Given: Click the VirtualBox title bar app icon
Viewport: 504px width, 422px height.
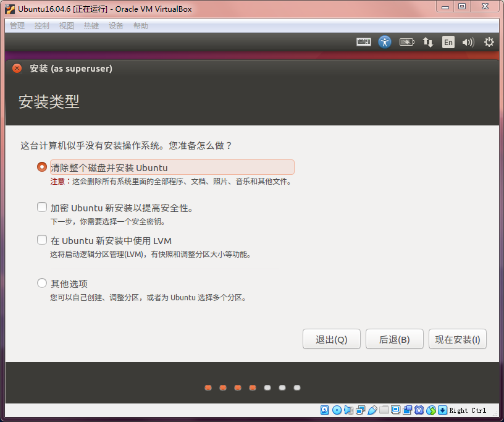Looking at the screenshot, I should [10, 9].
